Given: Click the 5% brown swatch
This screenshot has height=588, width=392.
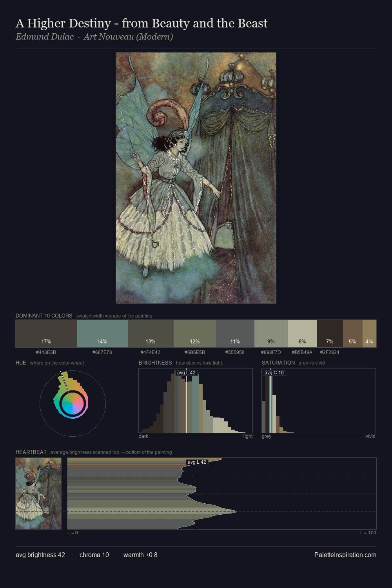Looking at the screenshot, I should click(353, 334).
